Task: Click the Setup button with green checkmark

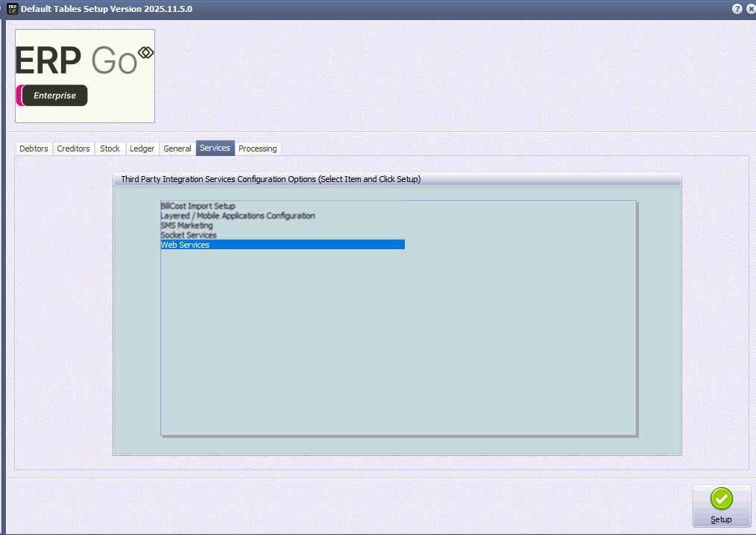Action: point(721,506)
